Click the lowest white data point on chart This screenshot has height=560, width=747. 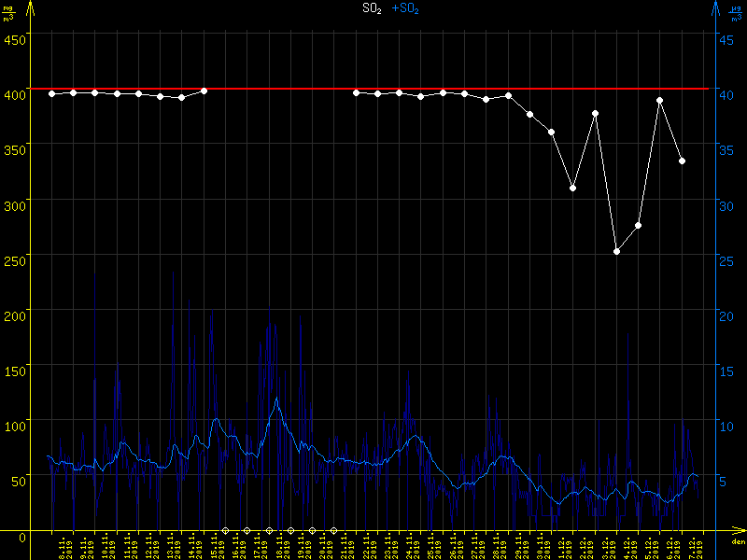click(x=616, y=251)
